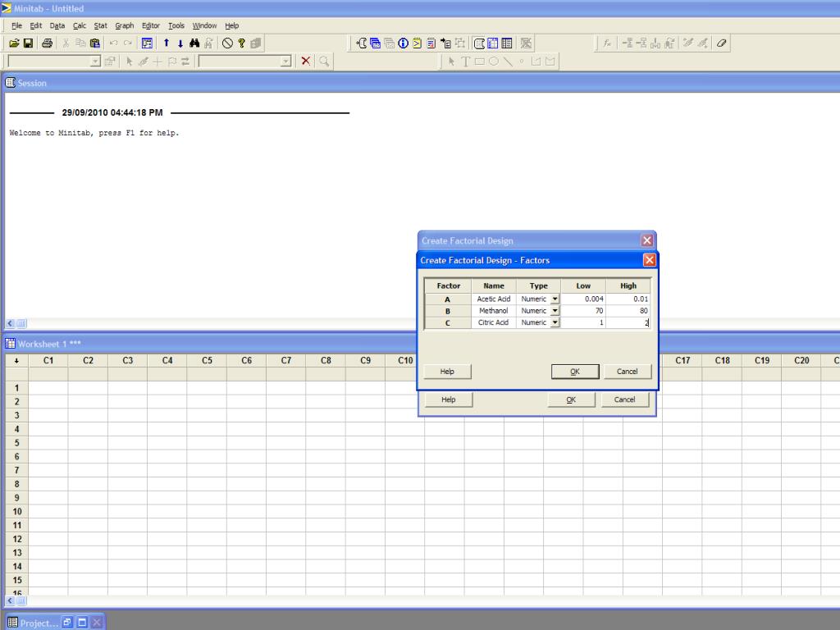Click the Low field showing 70
This screenshot has width=840, height=630.
pos(583,311)
